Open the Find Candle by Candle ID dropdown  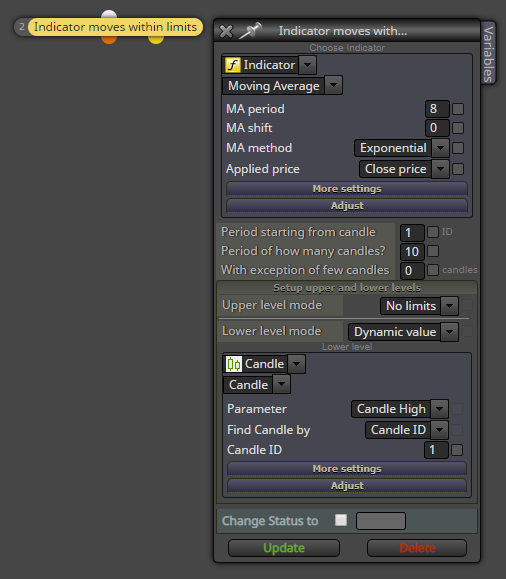(x=440, y=430)
